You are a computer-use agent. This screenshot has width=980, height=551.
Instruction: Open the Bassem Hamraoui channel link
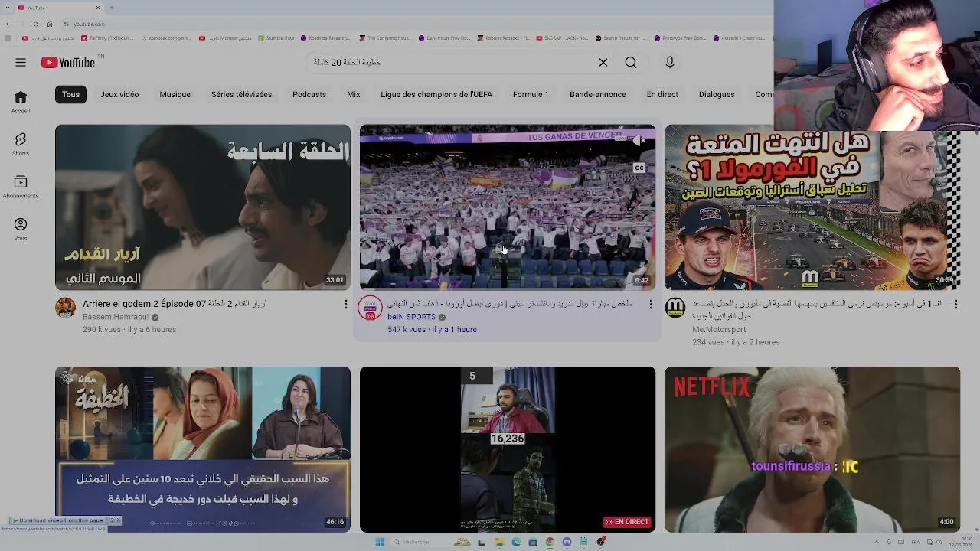115,317
